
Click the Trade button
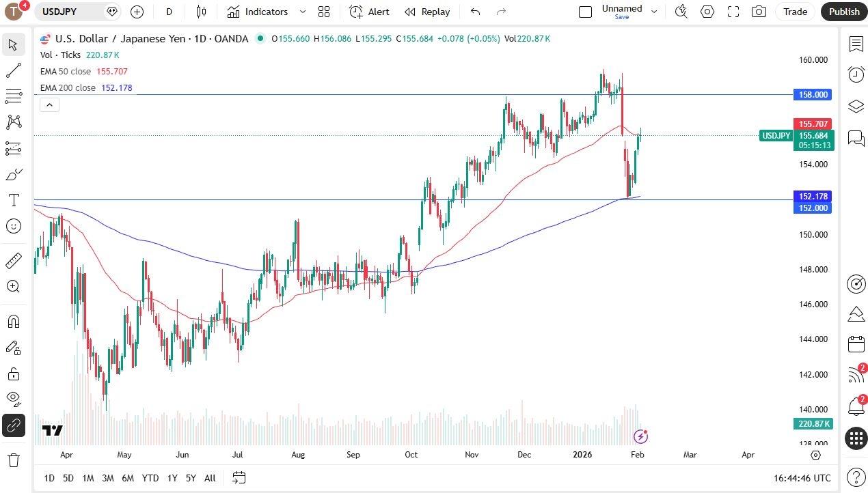pyautogui.click(x=795, y=12)
